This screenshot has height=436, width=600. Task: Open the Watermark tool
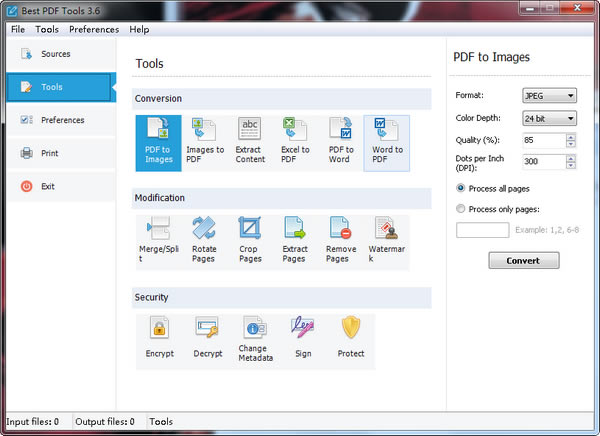click(x=386, y=241)
